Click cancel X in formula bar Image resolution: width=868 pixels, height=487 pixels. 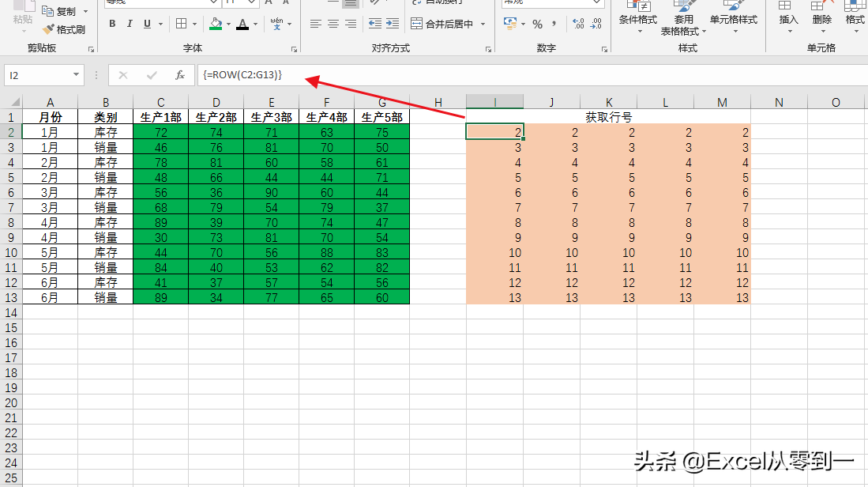[x=123, y=75]
